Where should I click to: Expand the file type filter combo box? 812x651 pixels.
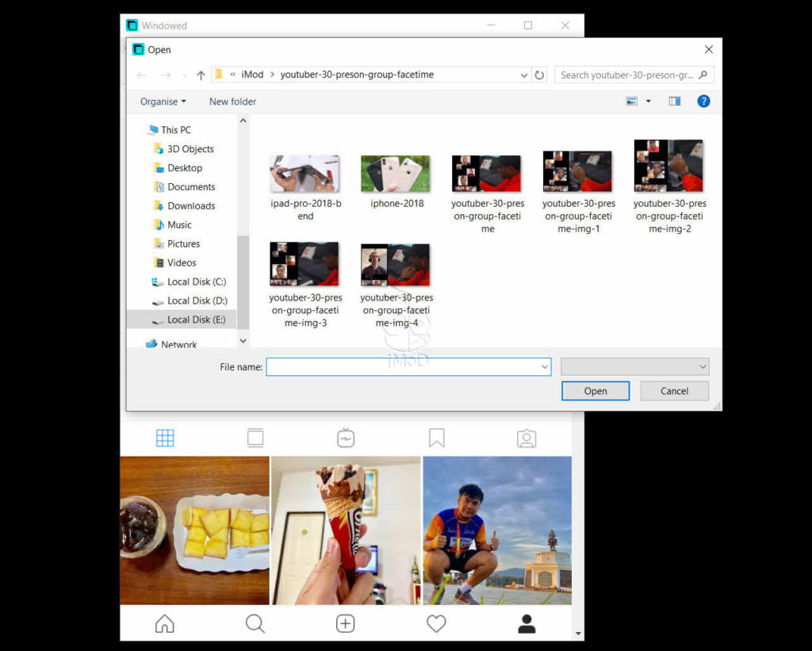634,367
